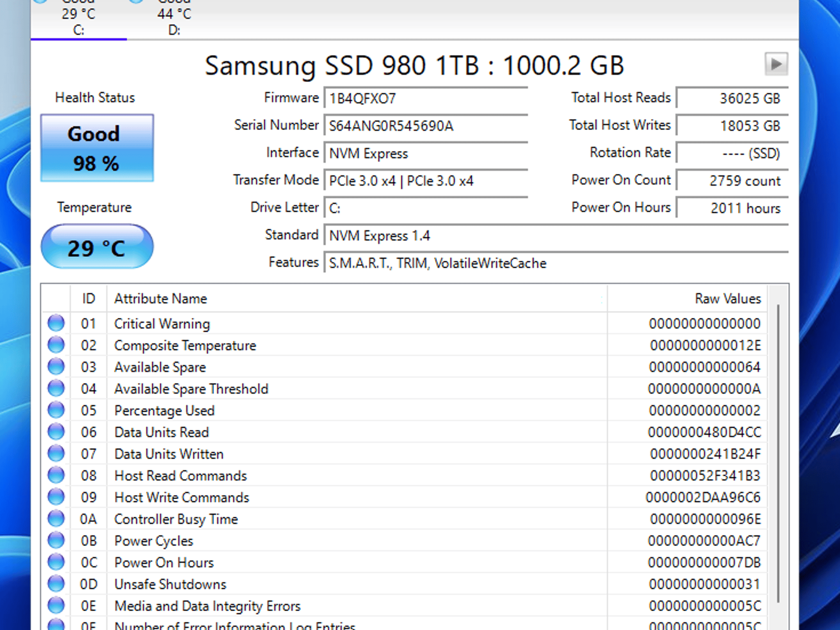Click the Power On Count value

[x=732, y=180]
